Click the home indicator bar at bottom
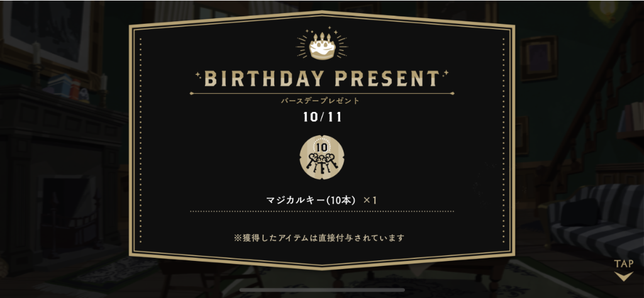 pos(322,290)
